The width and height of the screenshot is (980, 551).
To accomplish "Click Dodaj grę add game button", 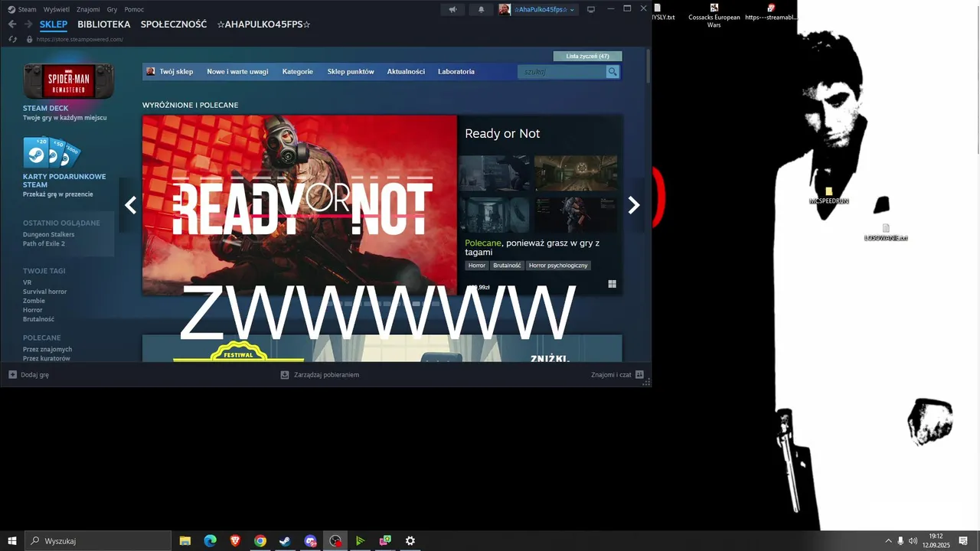I will coord(29,375).
